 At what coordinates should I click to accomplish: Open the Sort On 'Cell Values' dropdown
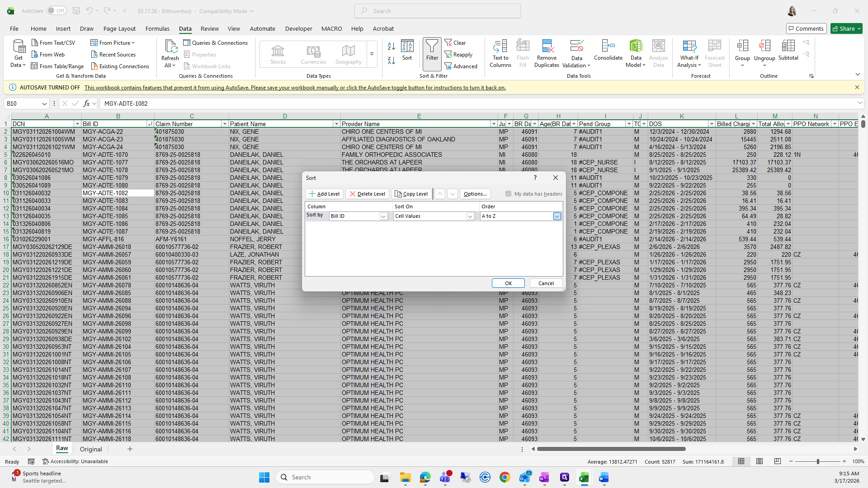(x=470, y=216)
